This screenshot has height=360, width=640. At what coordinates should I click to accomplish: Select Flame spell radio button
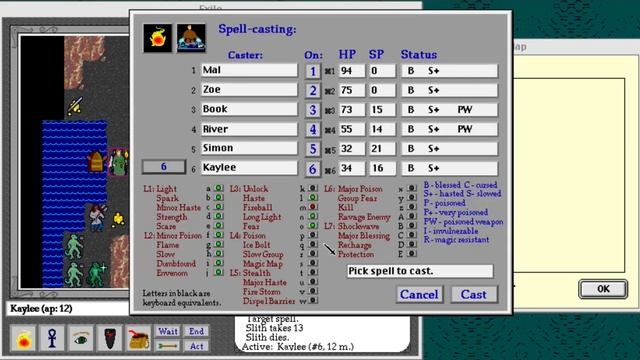(219, 244)
